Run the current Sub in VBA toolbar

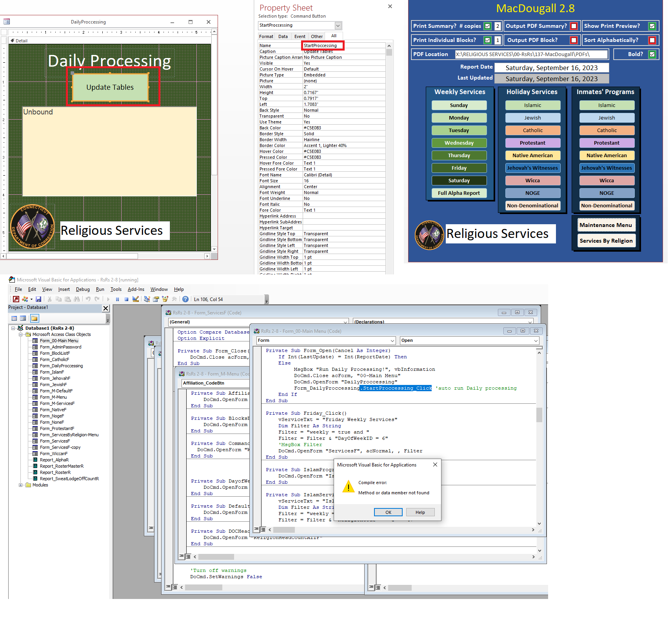coord(108,299)
